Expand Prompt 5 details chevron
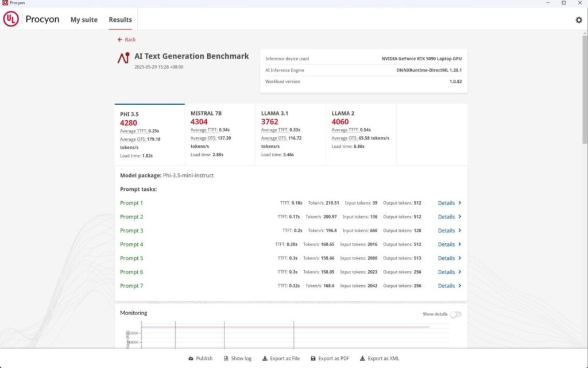This screenshot has width=588, height=368. click(x=460, y=258)
